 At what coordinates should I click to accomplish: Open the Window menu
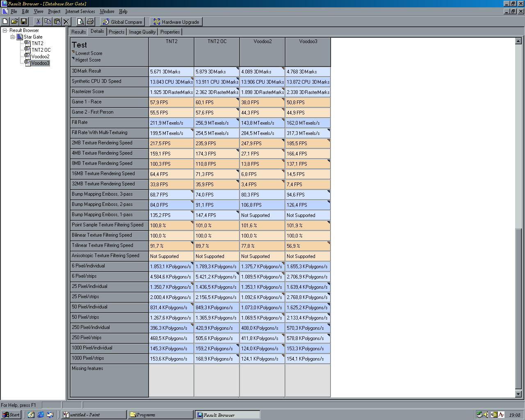[x=107, y=11]
